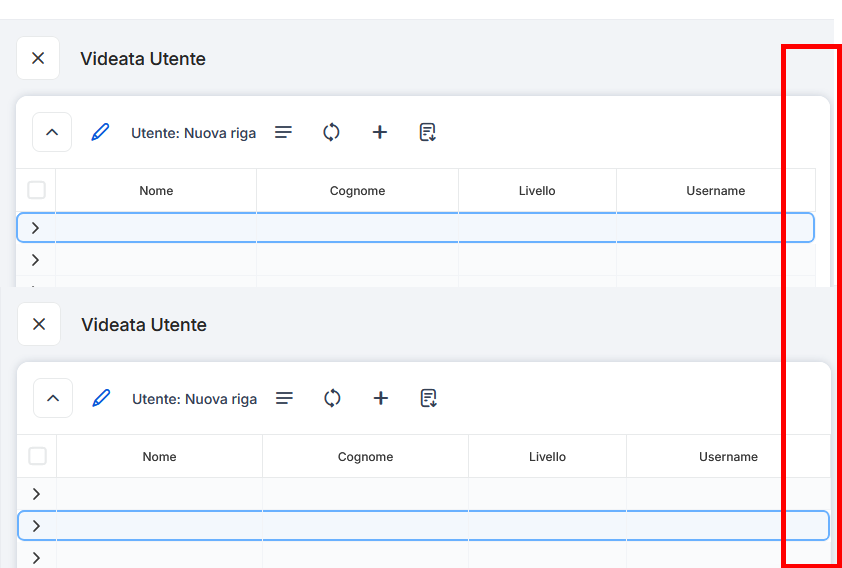Click the Cognome column header in bottom panel
Screen dimensions: 842x568
point(365,457)
